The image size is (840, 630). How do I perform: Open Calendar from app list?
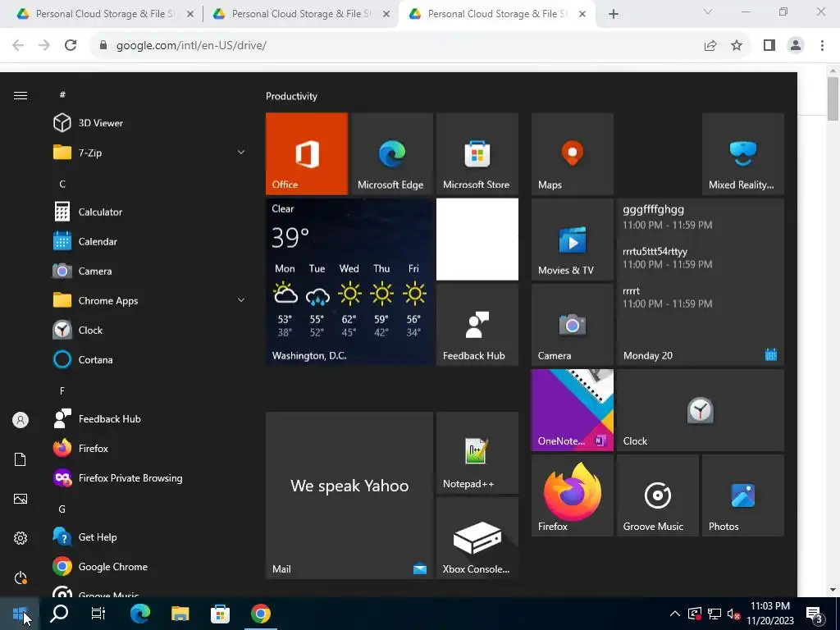(150, 241)
